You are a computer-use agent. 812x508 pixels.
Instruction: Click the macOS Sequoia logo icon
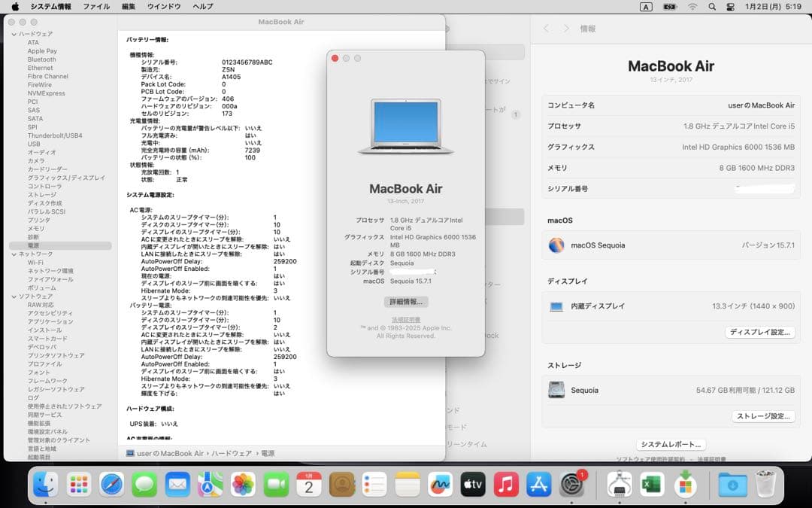coord(556,245)
